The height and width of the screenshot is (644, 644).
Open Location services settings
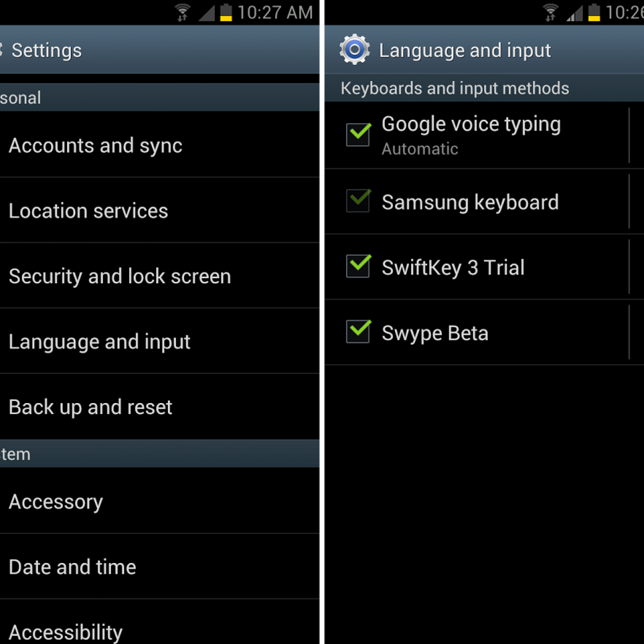159,210
